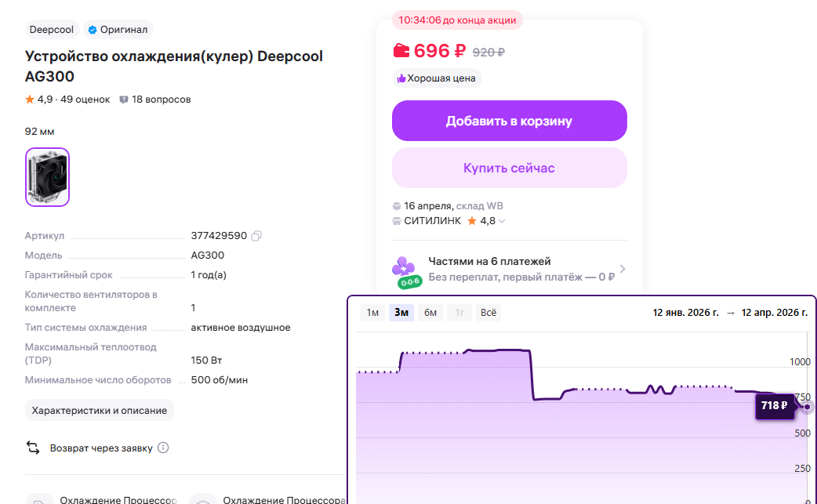Screen dimensions: 817x504
Task: Show the Всё full price history
Action: pos(488,313)
